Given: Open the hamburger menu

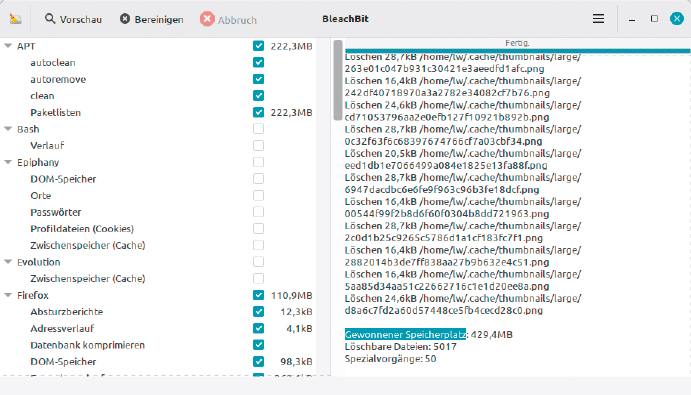Looking at the screenshot, I should point(598,19).
